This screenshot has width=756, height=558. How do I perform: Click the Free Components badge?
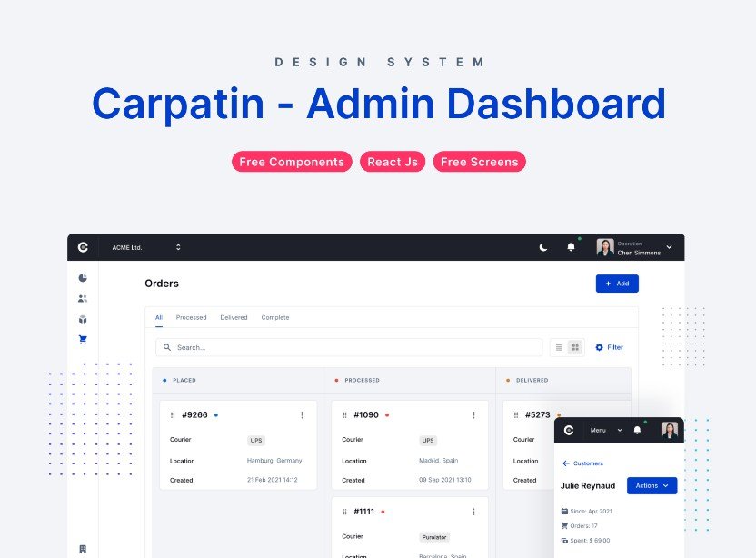[291, 162]
